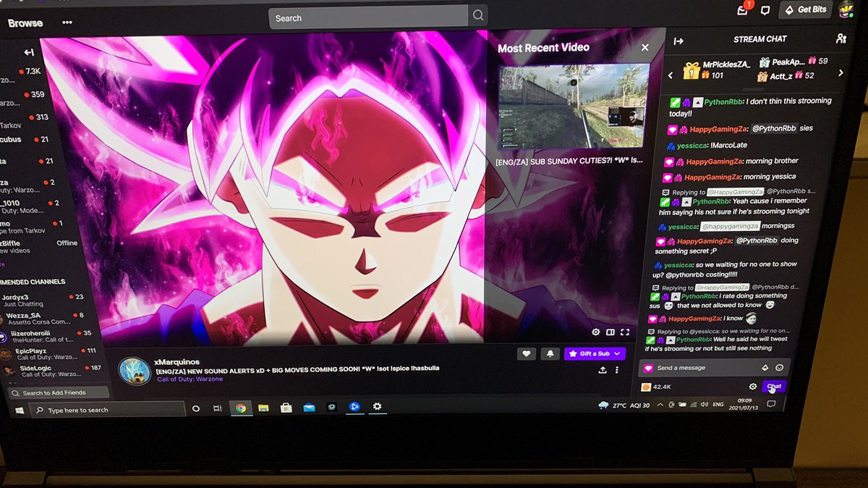The height and width of the screenshot is (488, 868).
Task: Expand hidden system tray icons
Action: 661,405
